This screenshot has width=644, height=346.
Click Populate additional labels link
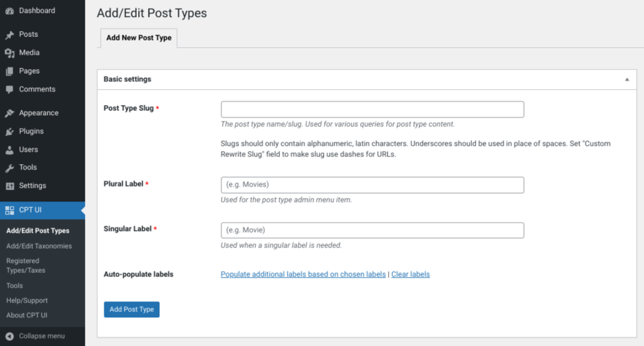(303, 274)
